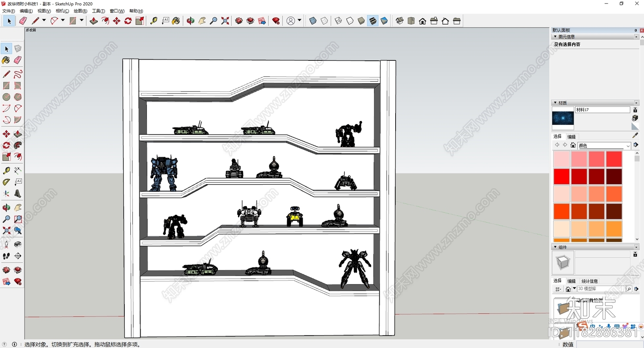Switch to Front view house icon
Viewport: 644px width, 348px height.
(x=423, y=21)
